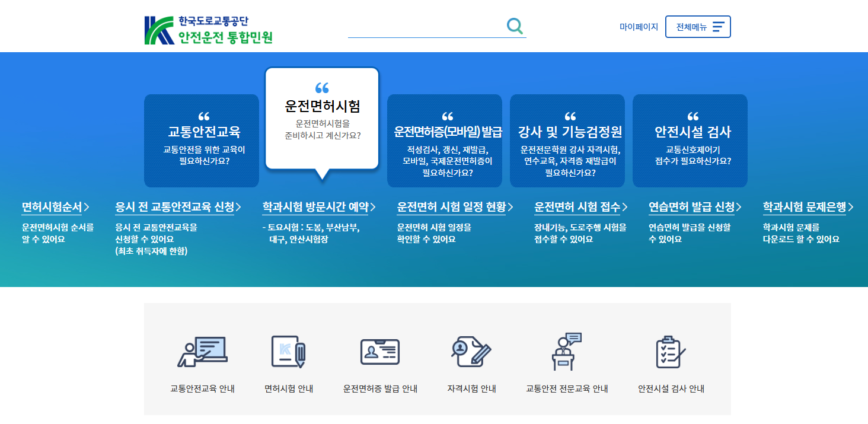Select the 교통안전 전문교육 안내 lecturer icon
The width and height of the screenshot is (868, 424).
pyautogui.click(x=565, y=352)
